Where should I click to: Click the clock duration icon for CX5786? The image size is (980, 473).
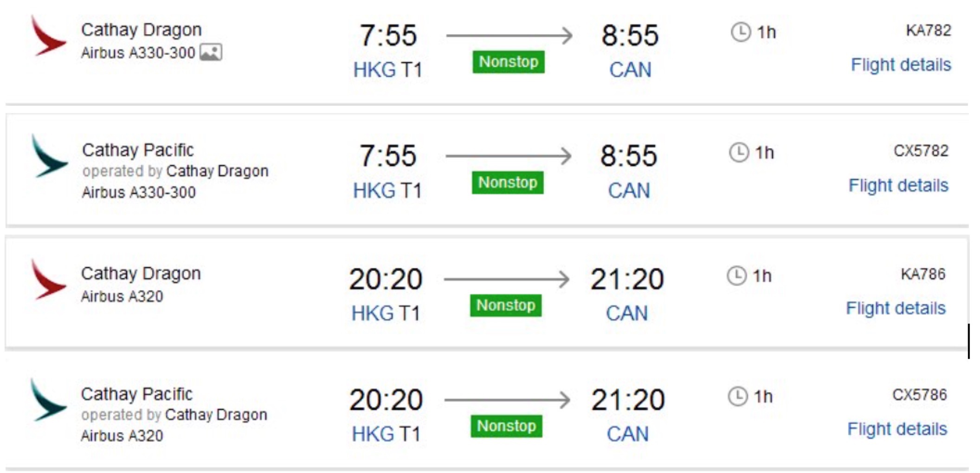point(737,396)
